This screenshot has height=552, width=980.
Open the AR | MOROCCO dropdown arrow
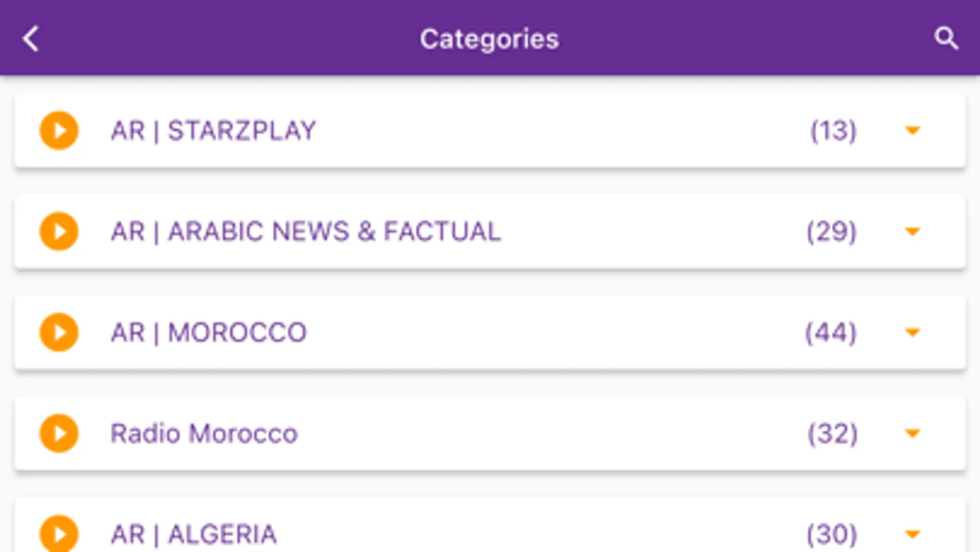point(913,332)
